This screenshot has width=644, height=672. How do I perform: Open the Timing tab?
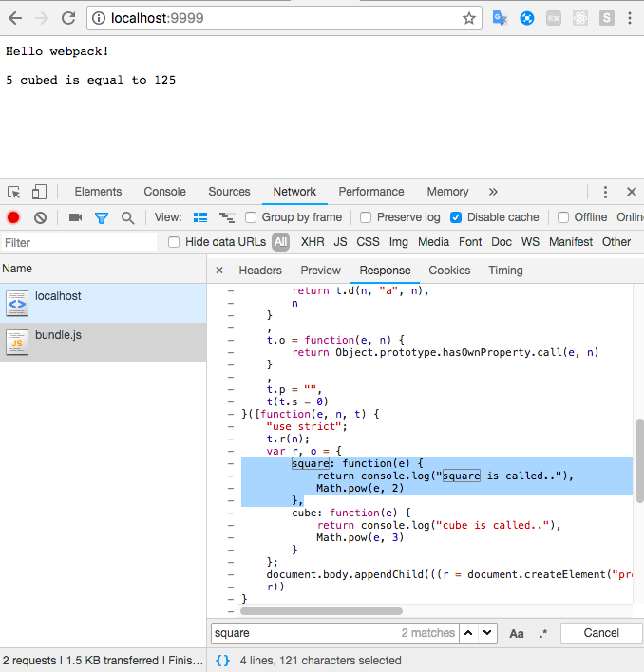pyautogui.click(x=505, y=271)
